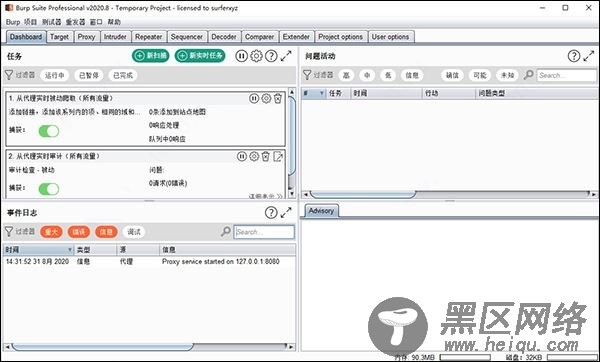Switch to the Decoder tab

pos(224,37)
